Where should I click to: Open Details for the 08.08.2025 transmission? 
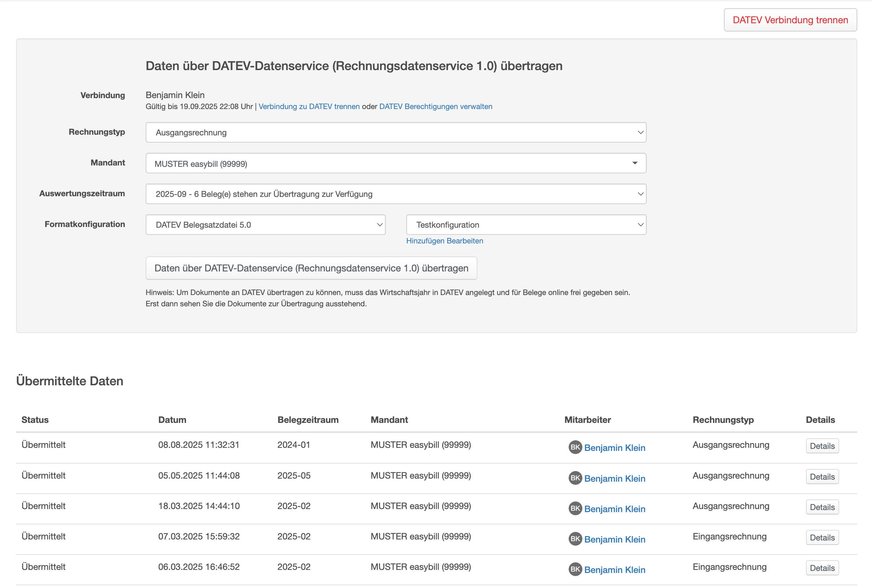click(x=822, y=446)
